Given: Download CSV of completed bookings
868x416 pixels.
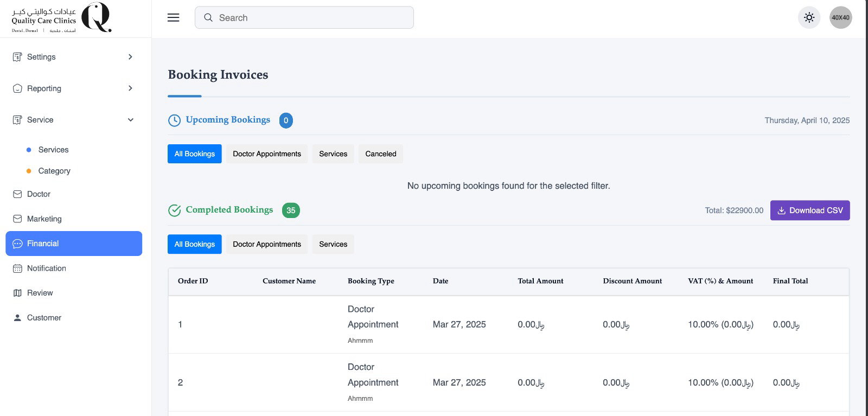Looking at the screenshot, I should [x=810, y=210].
